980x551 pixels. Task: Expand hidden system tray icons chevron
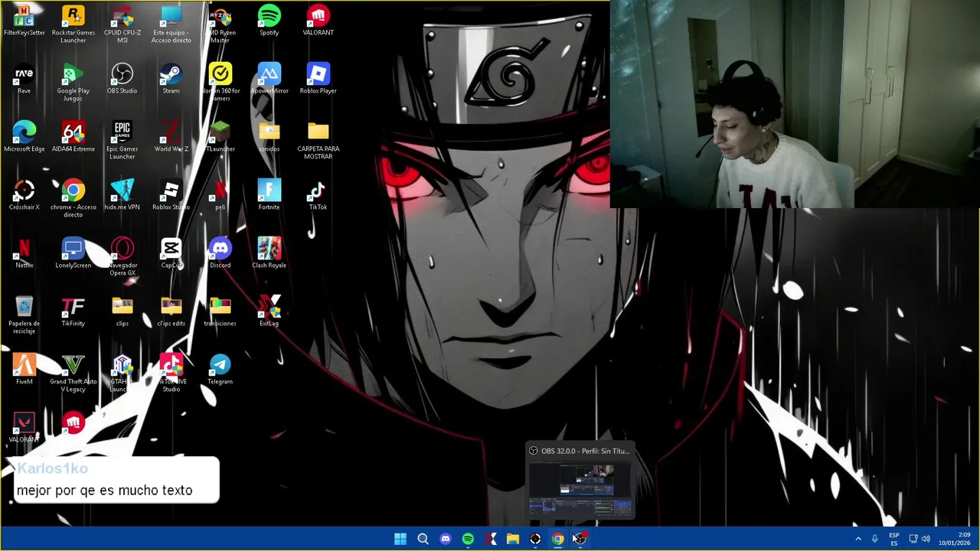[x=858, y=539]
